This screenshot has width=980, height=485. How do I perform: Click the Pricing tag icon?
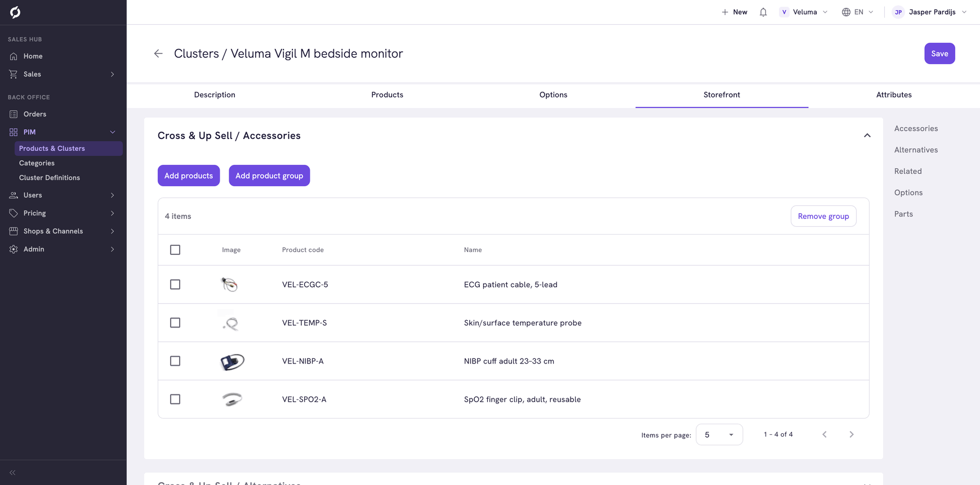point(14,213)
